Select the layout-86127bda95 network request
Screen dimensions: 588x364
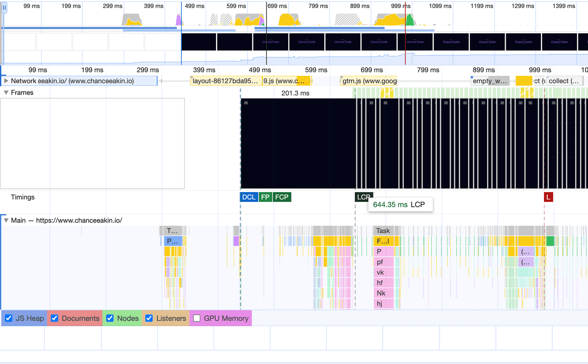point(226,81)
